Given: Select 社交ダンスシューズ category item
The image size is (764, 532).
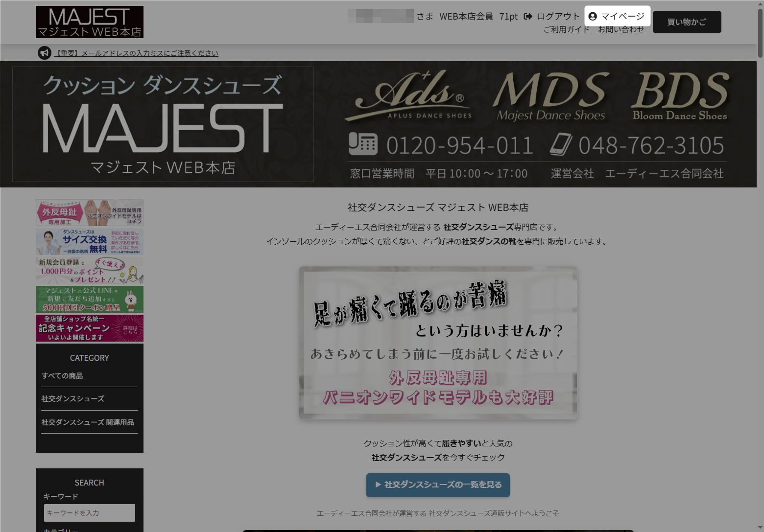Looking at the screenshot, I should point(72,399).
